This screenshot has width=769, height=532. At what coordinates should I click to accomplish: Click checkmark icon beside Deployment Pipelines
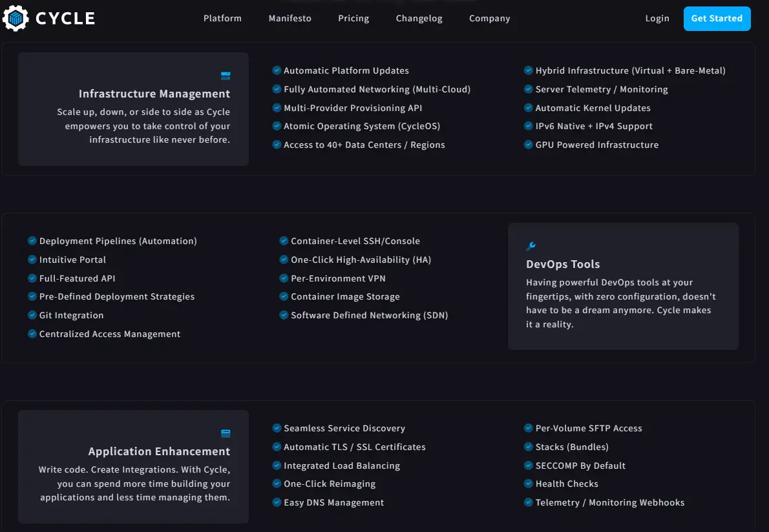[x=32, y=241]
